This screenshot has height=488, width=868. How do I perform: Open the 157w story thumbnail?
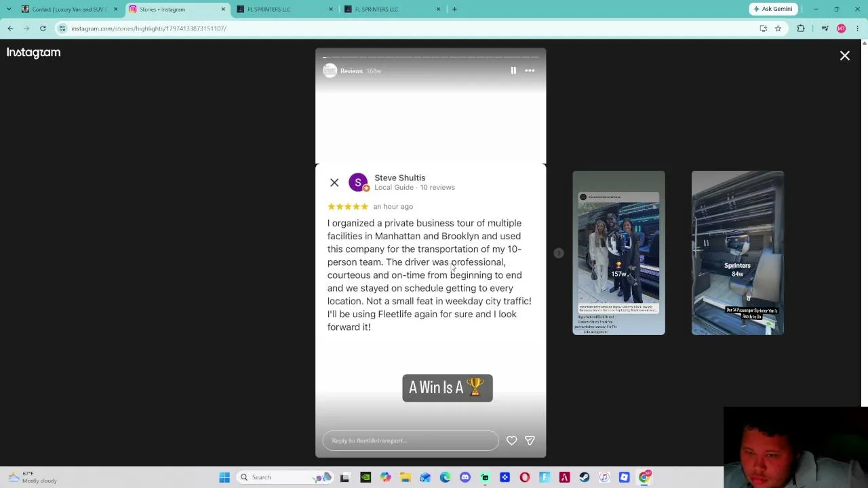click(618, 253)
